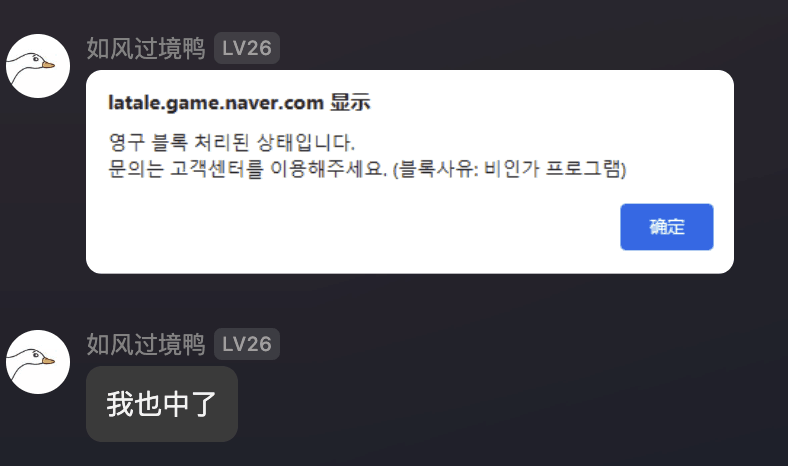This screenshot has height=466, width=788.
Task: Click the goose avatar beside the dialog screenshot message
Action: click(x=38, y=66)
